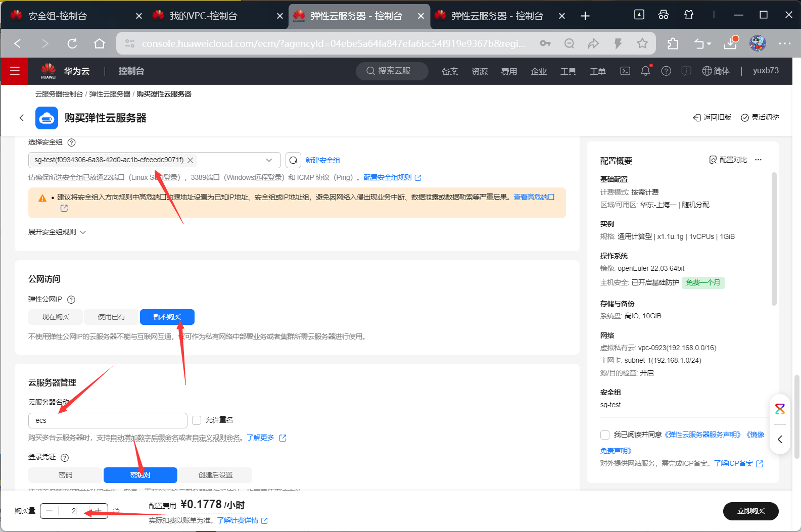Click the return to old version link
Image resolution: width=801 pixels, height=532 pixels.
712,117
